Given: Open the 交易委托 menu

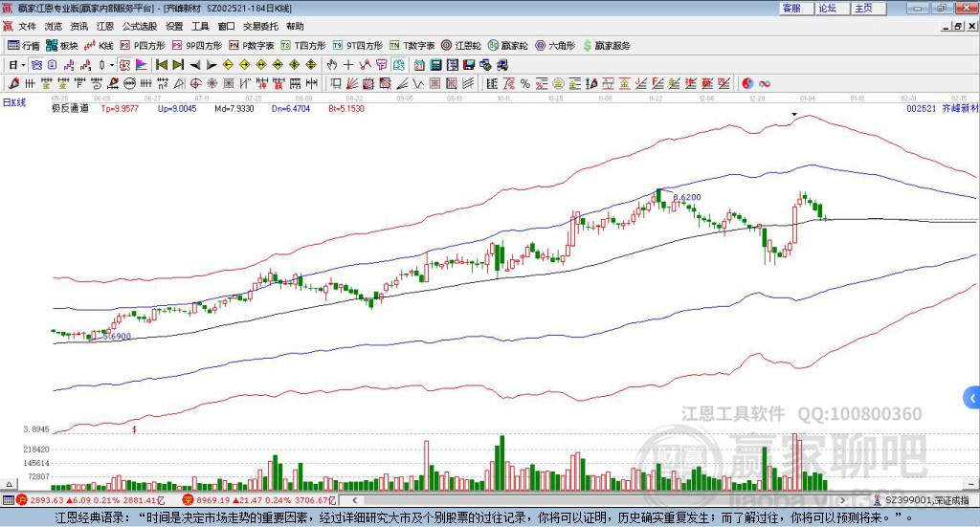Looking at the screenshot, I should pyautogui.click(x=260, y=26).
